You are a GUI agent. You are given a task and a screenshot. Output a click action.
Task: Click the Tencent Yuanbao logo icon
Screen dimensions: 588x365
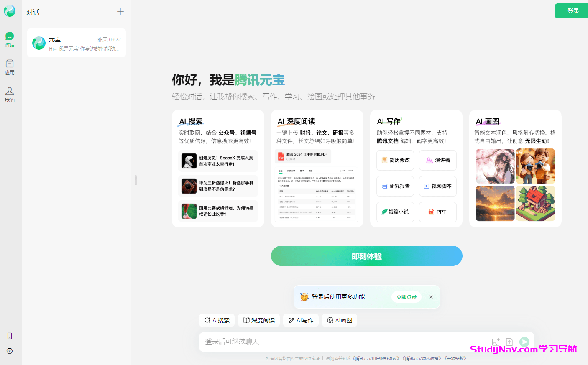click(x=10, y=11)
